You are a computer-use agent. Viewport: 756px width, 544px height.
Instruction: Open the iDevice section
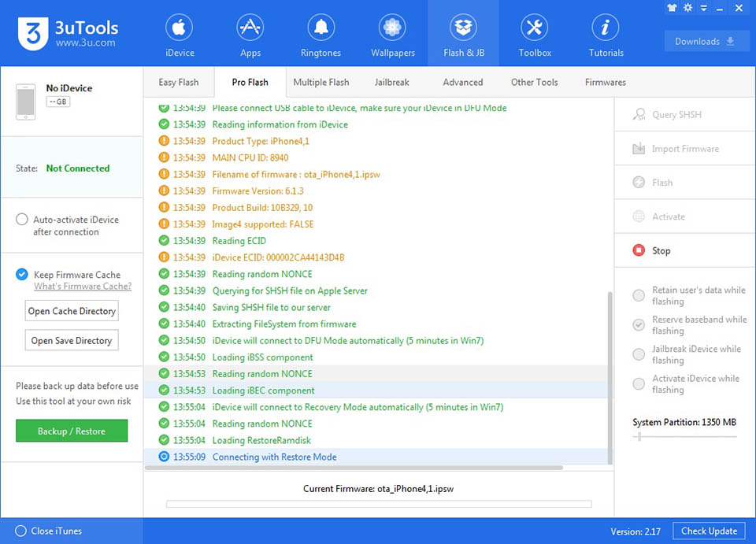179,35
